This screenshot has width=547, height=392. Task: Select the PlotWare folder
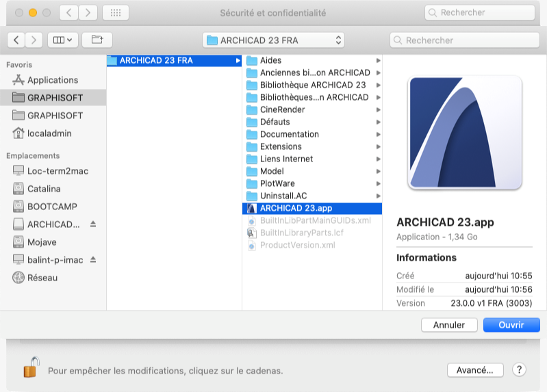click(x=312, y=183)
